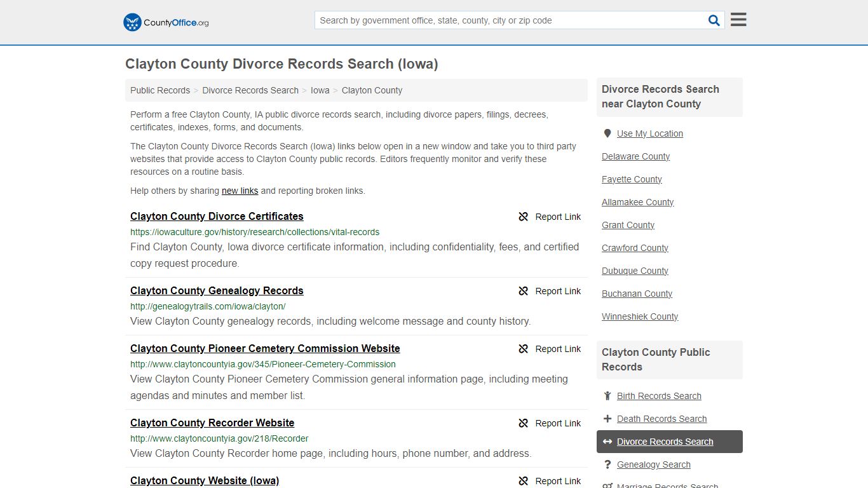Open Allamakee County link
This screenshot has width=868, height=488.
pos(637,202)
